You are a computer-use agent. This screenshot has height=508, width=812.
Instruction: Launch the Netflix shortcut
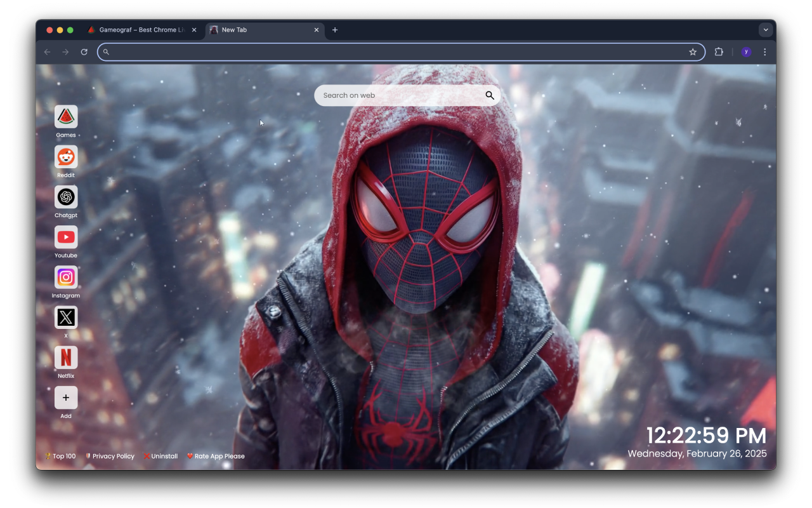click(x=66, y=358)
